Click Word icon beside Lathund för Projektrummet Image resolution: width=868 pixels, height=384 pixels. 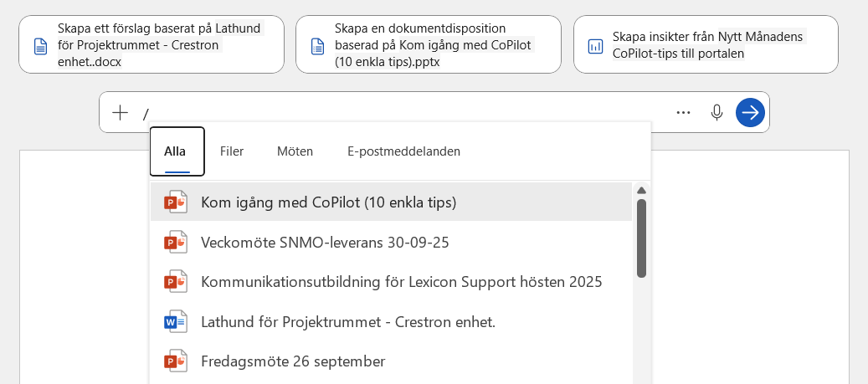pyautogui.click(x=175, y=321)
